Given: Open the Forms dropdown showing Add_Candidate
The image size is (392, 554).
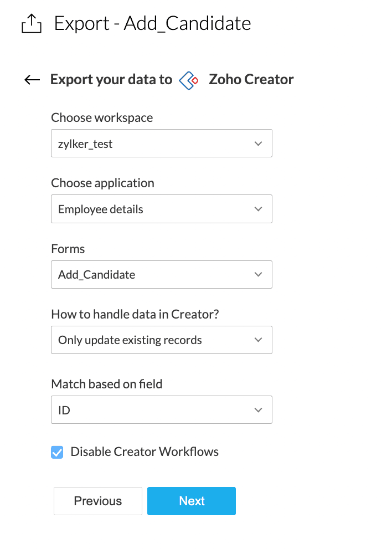Looking at the screenshot, I should [161, 274].
